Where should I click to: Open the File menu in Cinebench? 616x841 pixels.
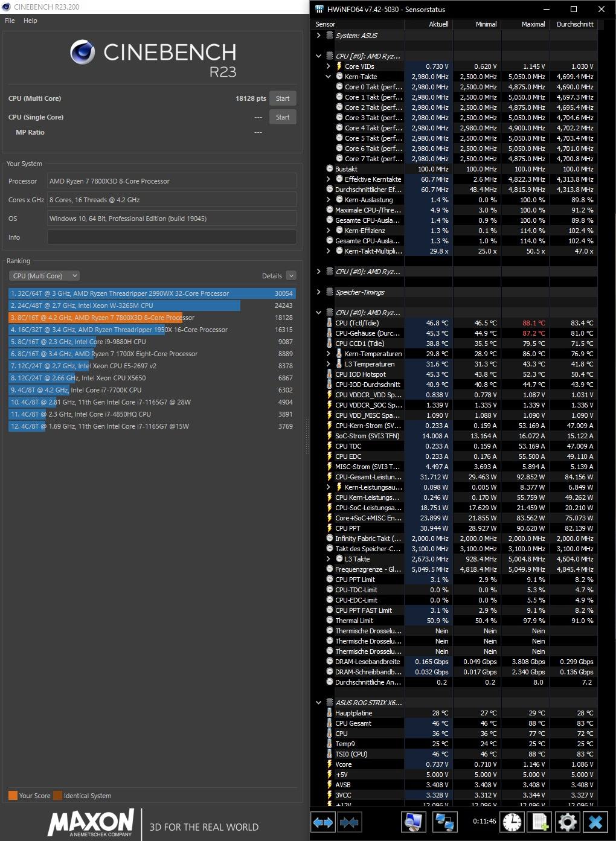[x=10, y=21]
